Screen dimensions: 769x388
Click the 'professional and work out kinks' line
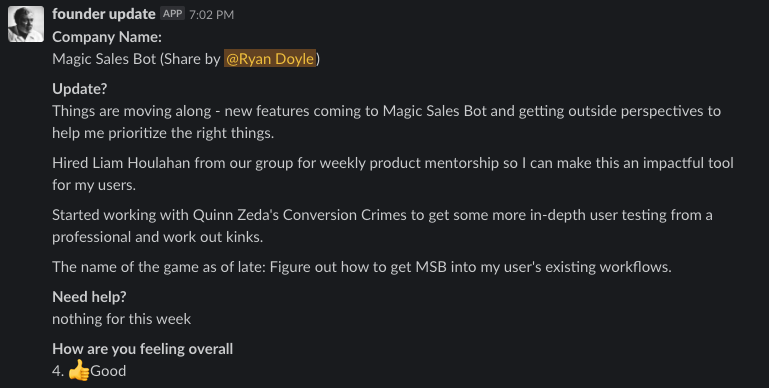pos(157,237)
